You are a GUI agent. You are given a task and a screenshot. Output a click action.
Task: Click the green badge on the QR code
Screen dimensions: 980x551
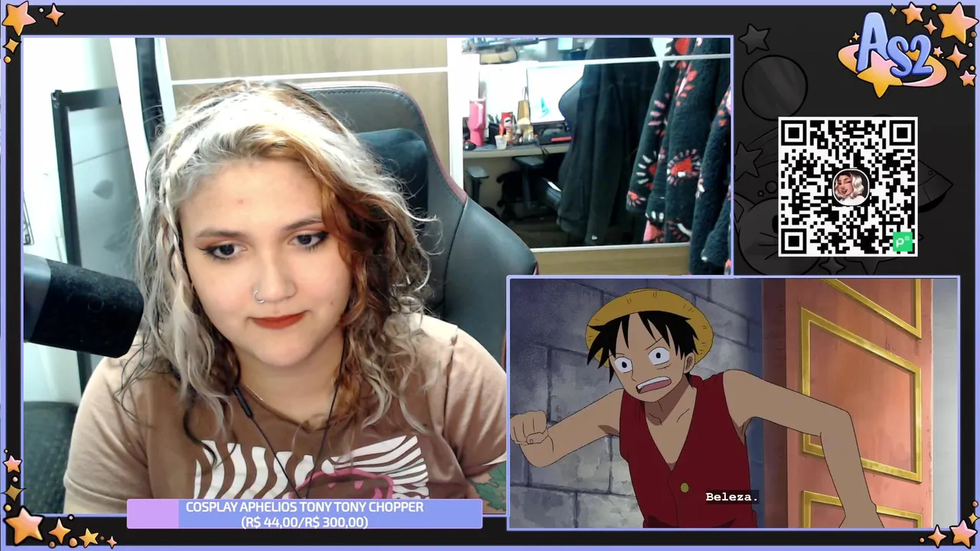[x=903, y=243]
